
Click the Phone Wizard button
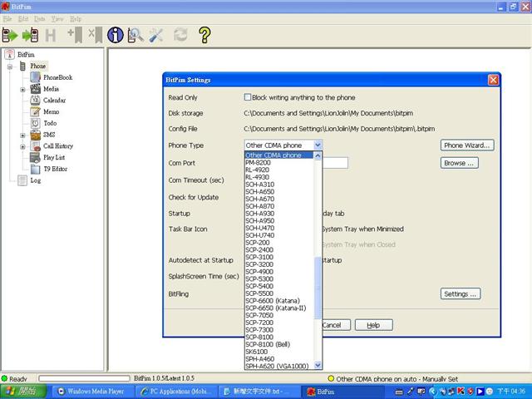coord(467,145)
